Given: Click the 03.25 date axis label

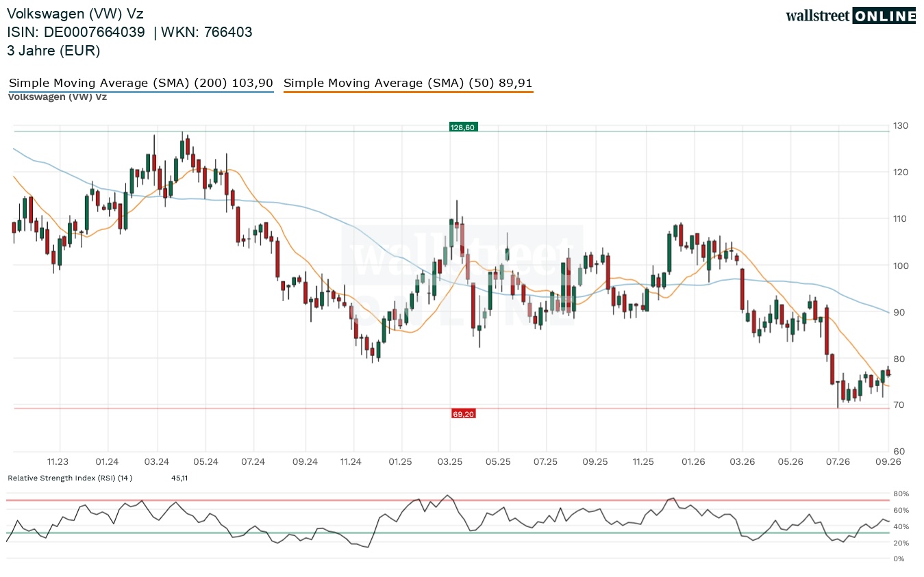Looking at the screenshot, I should pos(449,462).
